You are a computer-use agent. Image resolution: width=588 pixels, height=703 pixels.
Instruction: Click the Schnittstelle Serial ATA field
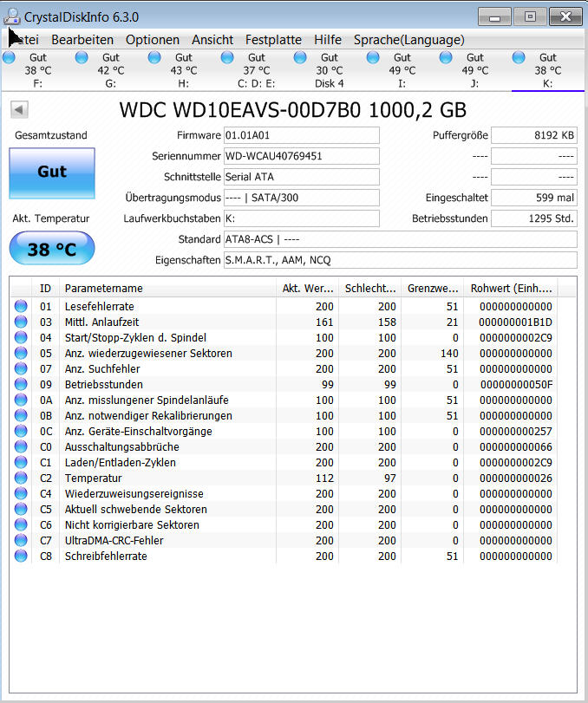(x=302, y=177)
